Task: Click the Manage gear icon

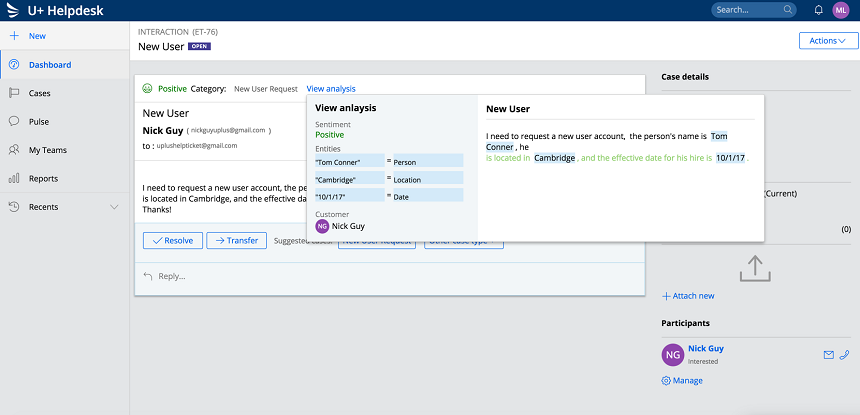Action: 667,381
